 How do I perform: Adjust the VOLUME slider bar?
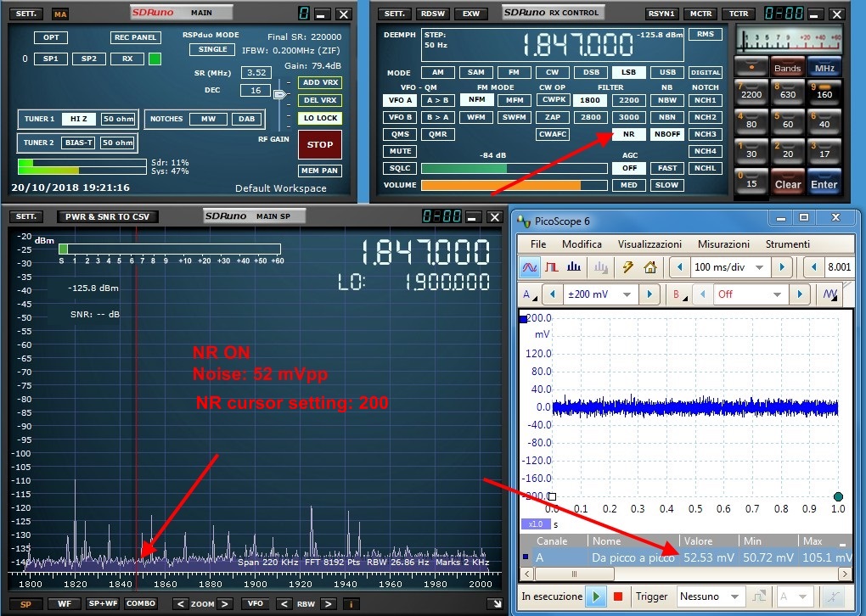(515, 186)
